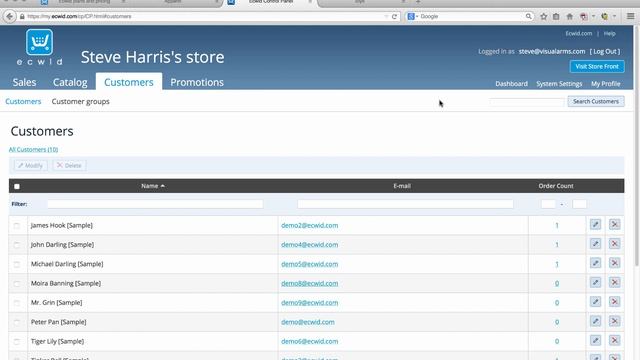Focus the E-mail filter field
640x360 pixels.
pos(405,204)
